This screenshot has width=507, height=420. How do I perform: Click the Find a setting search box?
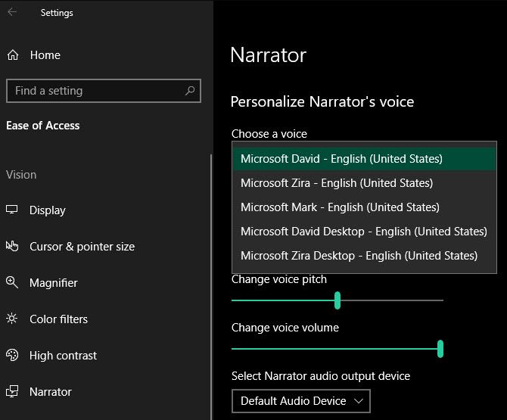[x=95, y=91]
